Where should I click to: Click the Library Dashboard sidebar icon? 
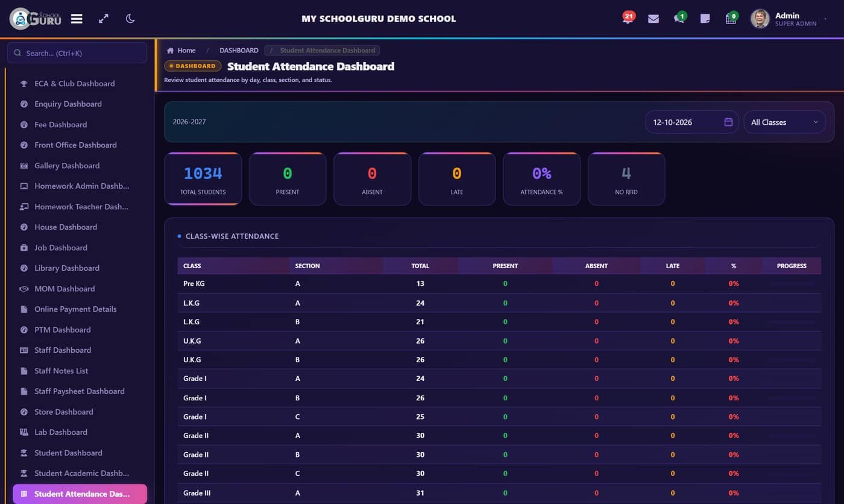pyautogui.click(x=24, y=268)
